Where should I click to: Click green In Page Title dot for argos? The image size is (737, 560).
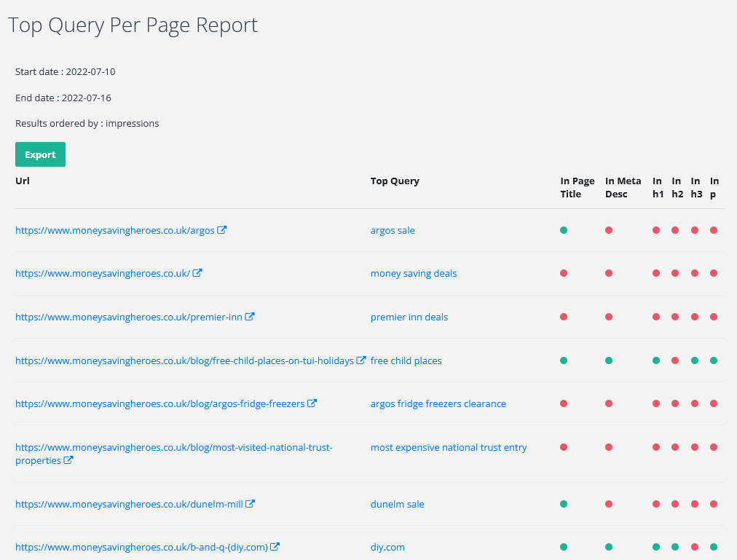pos(564,230)
